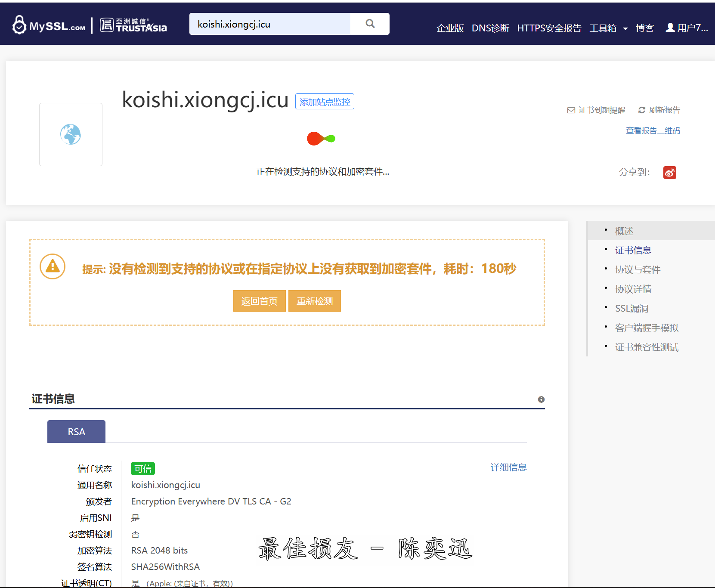Jump to SSL漏洞 in sidebar
715x588 pixels.
point(631,308)
